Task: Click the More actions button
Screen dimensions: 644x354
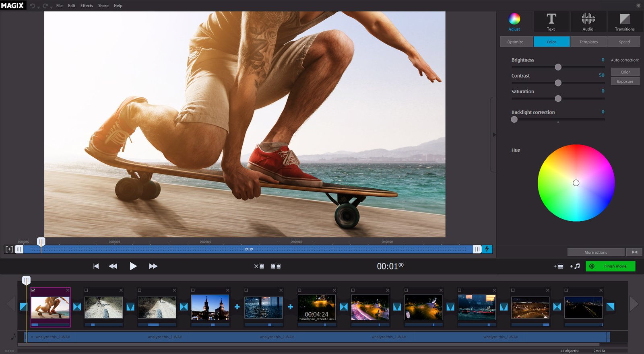Action: (x=596, y=253)
